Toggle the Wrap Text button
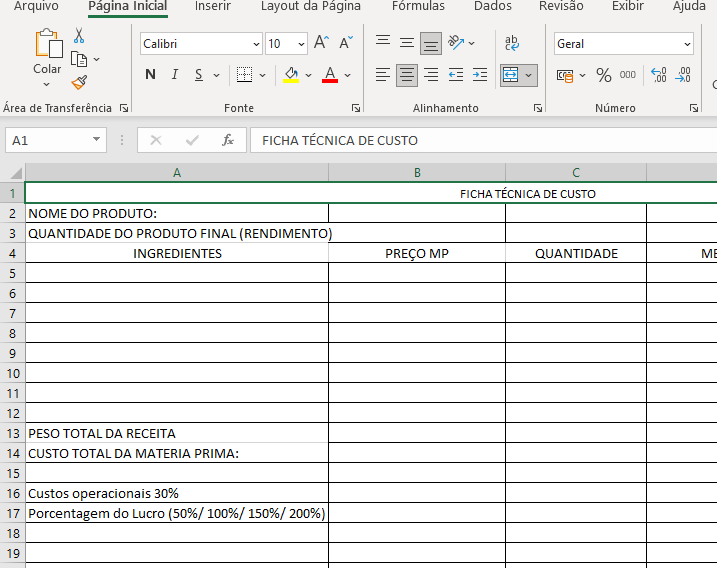Viewport: 717px width, 568px height. point(512,43)
